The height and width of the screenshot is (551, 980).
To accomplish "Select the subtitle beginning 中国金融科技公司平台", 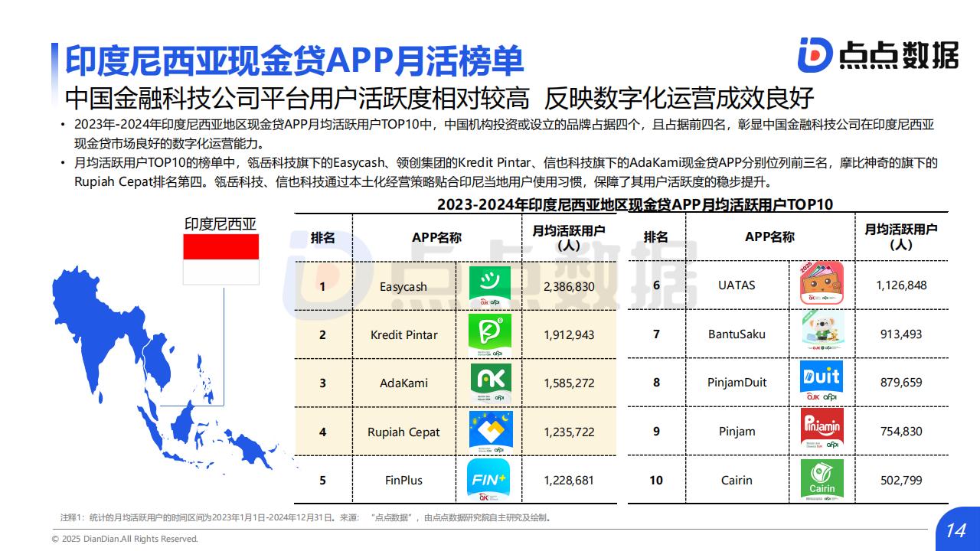I will 439,98.
